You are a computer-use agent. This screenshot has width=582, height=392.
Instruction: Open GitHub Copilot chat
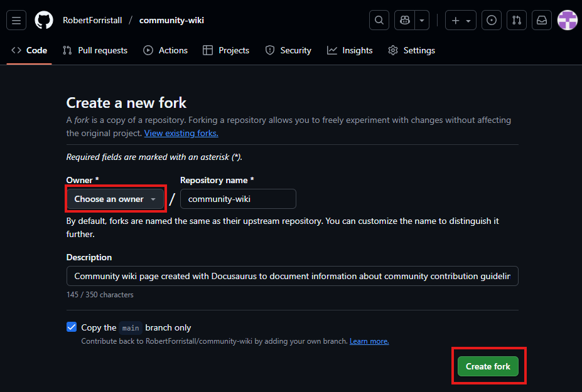click(404, 19)
